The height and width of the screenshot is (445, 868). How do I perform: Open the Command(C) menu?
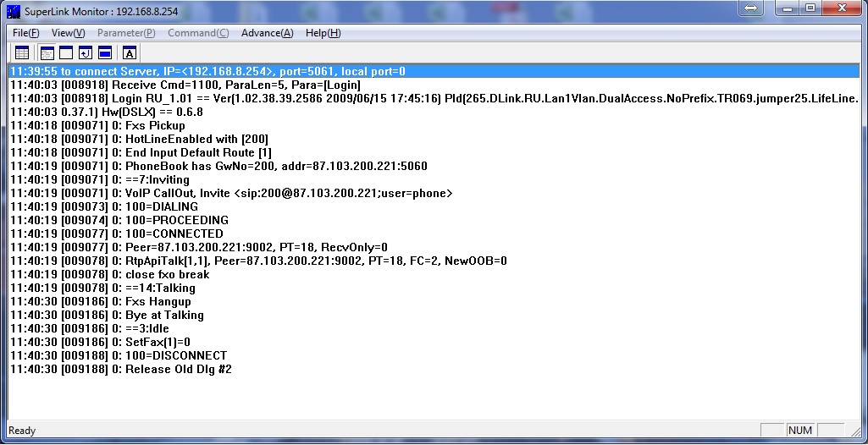click(198, 33)
